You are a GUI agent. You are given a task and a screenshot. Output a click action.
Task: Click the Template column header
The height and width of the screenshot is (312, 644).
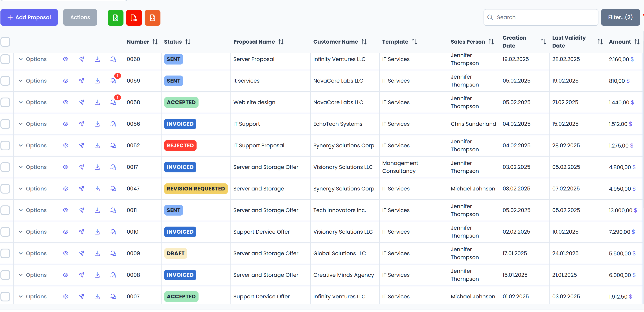[395, 42]
